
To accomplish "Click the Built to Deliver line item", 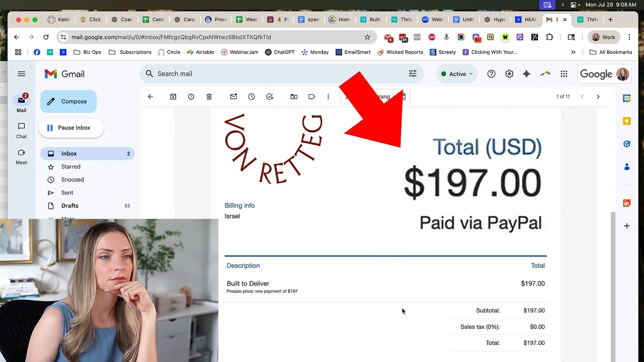I will click(248, 284).
